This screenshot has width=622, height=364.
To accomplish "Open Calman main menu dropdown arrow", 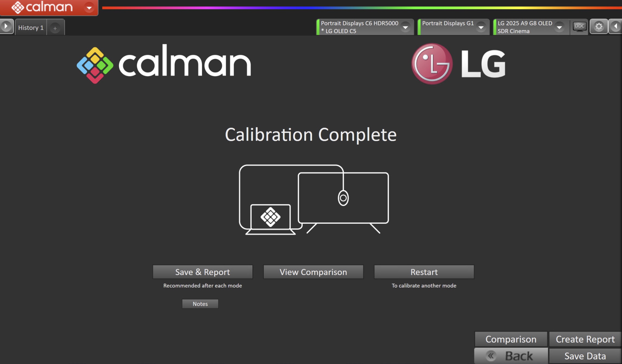I will tap(89, 8).
